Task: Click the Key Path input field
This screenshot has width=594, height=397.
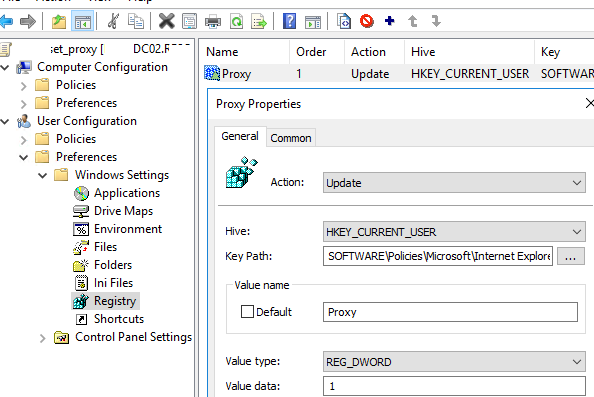Action: [438, 256]
